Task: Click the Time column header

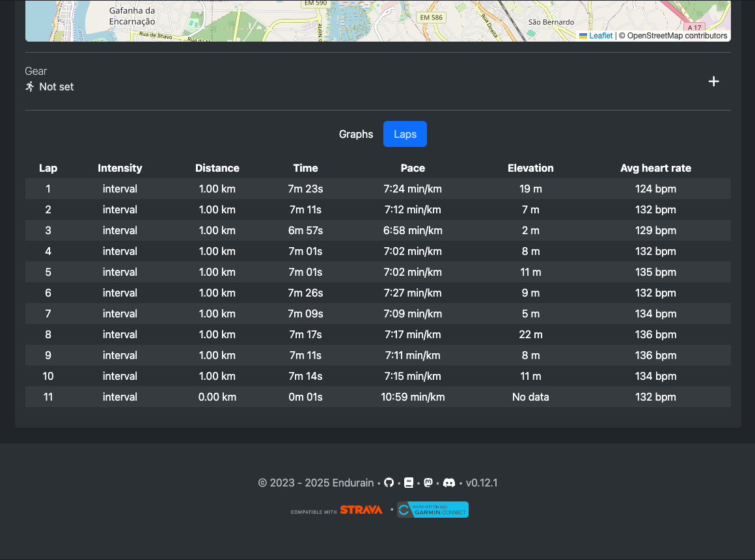Action: [305, 168]
